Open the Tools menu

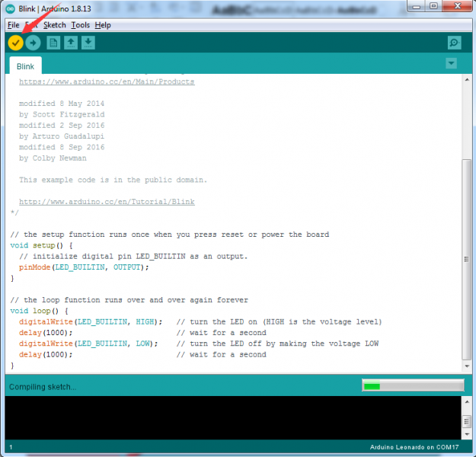81,25
